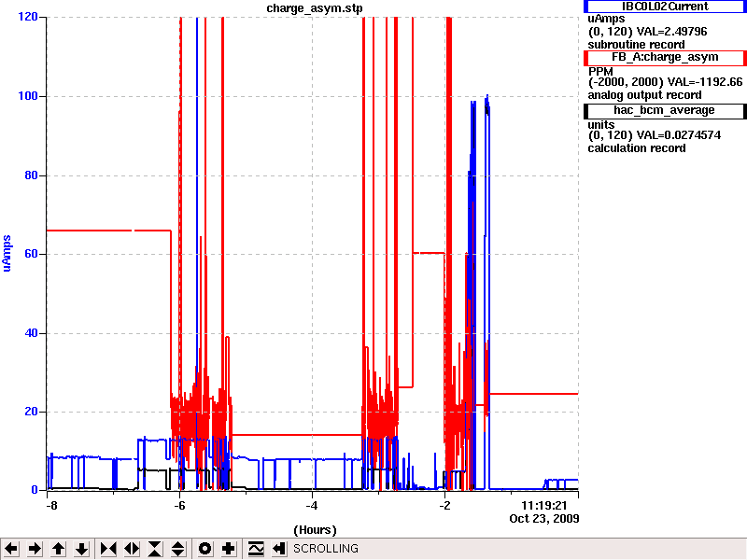Click the SCROLLING status label
Image resolution: width=747 pixels, height=560 pixels.
(325, 549)
